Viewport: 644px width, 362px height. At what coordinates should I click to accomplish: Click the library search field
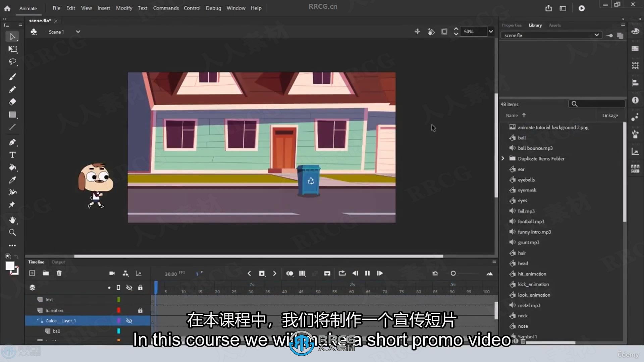tap(597, 104)
